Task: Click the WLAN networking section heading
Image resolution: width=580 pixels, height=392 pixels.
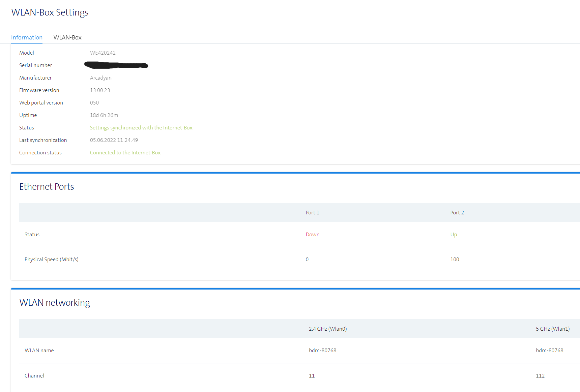Action: pos(55,303)
